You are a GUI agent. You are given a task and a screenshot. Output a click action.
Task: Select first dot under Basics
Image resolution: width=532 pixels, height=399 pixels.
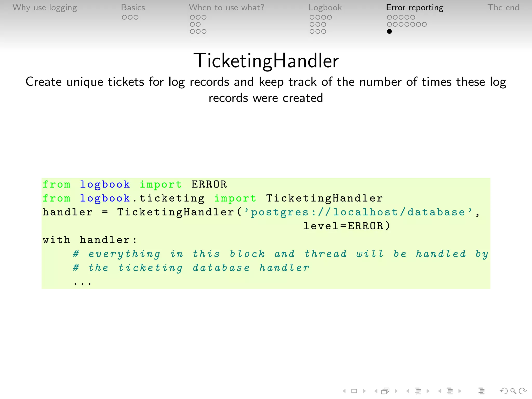tap(124, 17)
